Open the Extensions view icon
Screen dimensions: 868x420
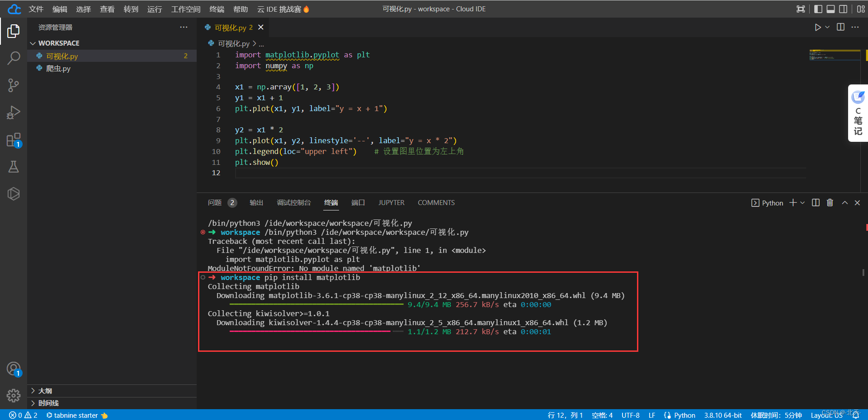pyautogui.click(x=14, y=140)
